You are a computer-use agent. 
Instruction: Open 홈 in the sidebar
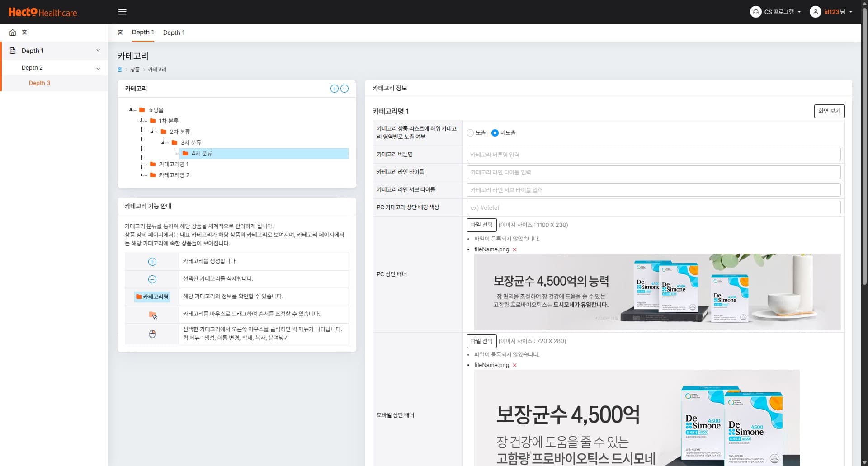(54, 33)
